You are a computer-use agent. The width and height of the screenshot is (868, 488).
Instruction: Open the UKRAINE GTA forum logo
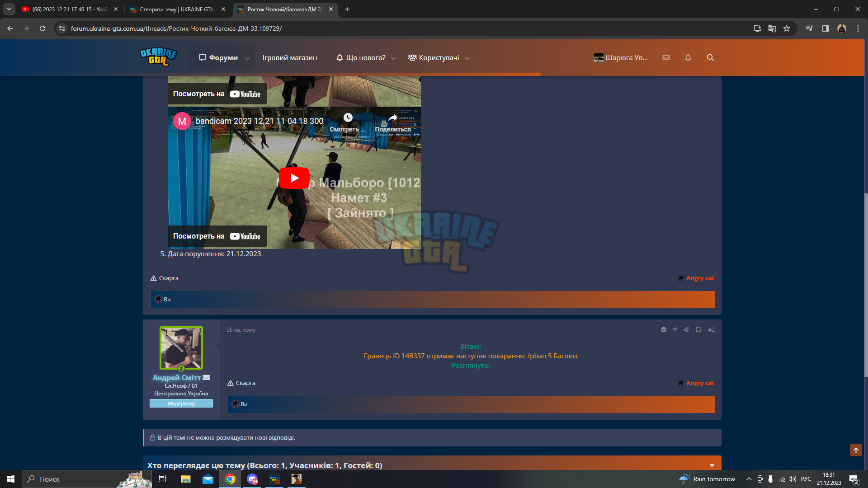158,57
